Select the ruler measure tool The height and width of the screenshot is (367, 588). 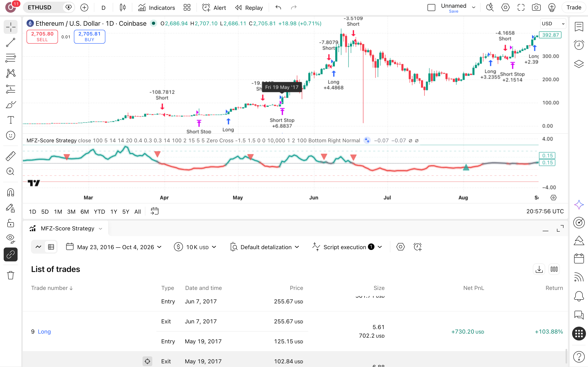tap(10, 156)
